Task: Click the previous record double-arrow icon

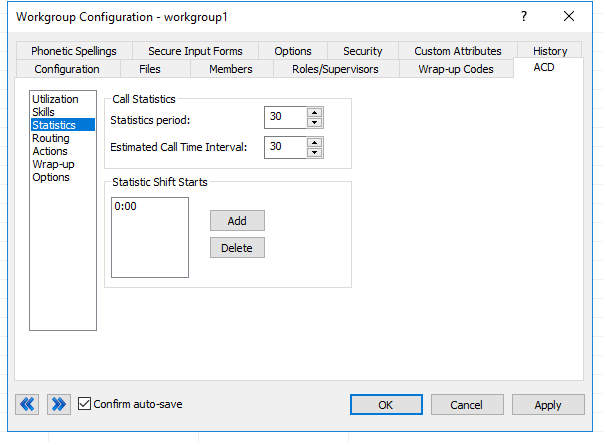Action: click(27, 404)
